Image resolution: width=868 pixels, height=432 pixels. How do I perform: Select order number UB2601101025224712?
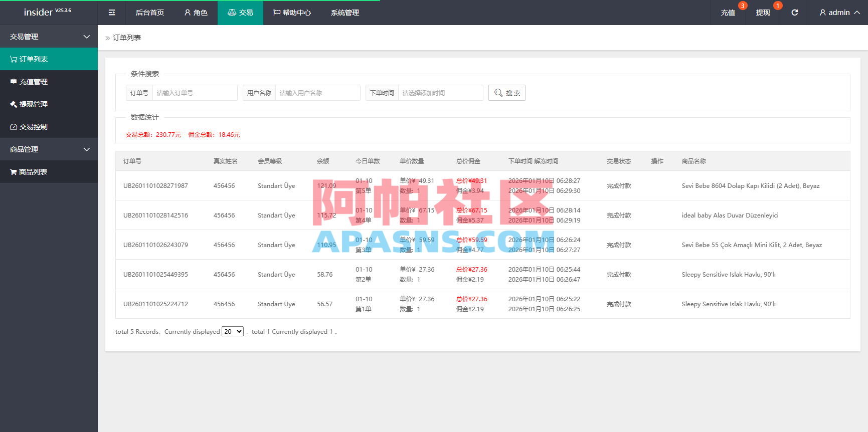(155, 304)
